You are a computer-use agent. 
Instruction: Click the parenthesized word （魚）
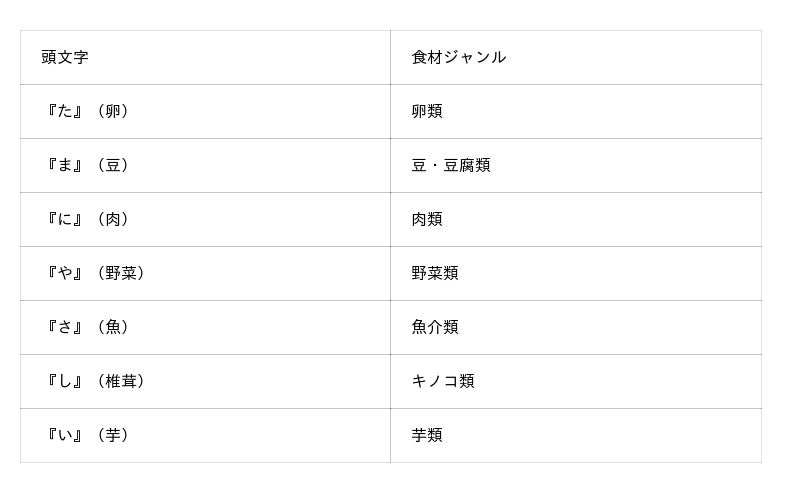coord(113,327)
